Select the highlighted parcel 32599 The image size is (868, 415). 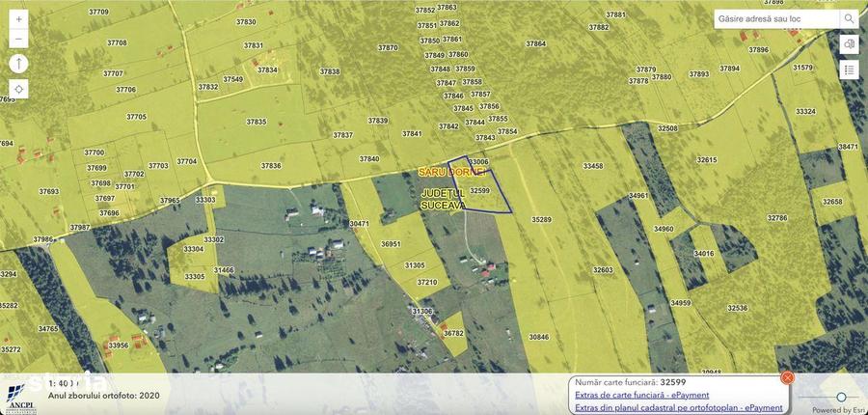[480, 191]
